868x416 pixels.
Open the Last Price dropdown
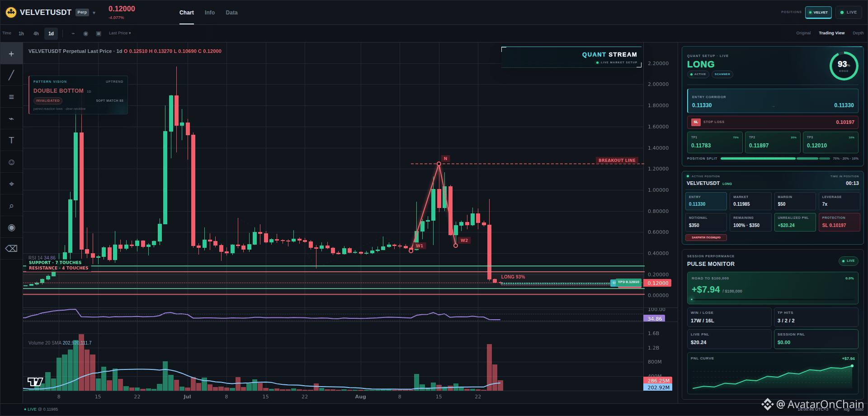(x=120, y=33)
